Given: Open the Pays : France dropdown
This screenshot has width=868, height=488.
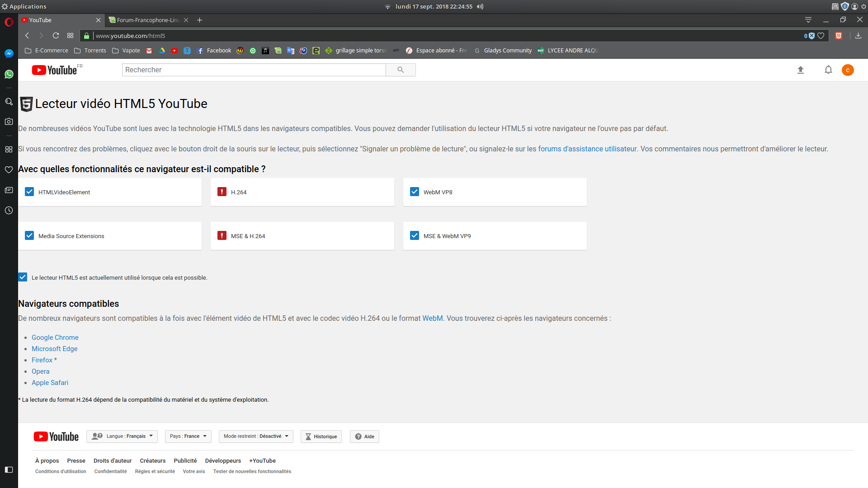Looking at the screenshot, I should pos(188,436).
